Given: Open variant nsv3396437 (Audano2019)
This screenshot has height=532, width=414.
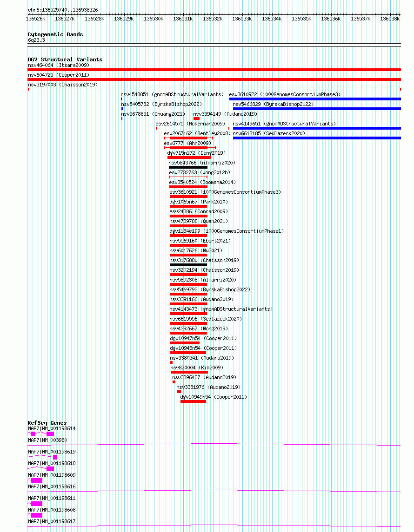Looking at the screenshot, I should click(x=205, y=378).
